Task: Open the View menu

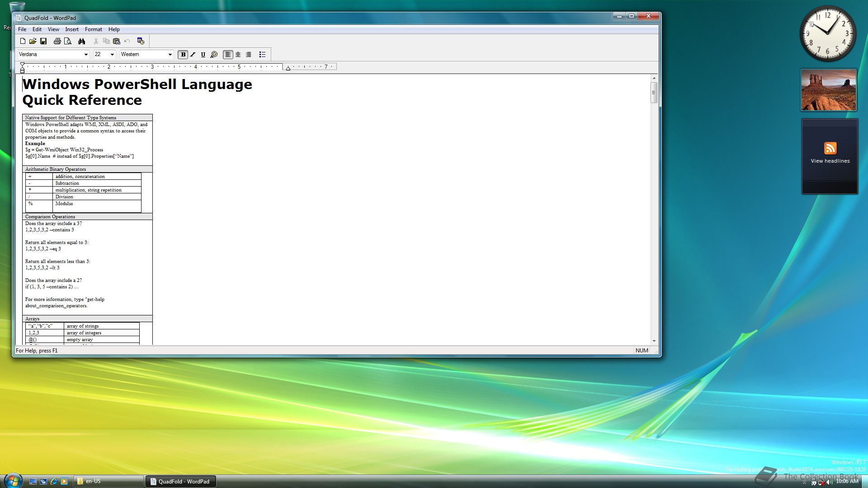Action: tap(53, 29)
